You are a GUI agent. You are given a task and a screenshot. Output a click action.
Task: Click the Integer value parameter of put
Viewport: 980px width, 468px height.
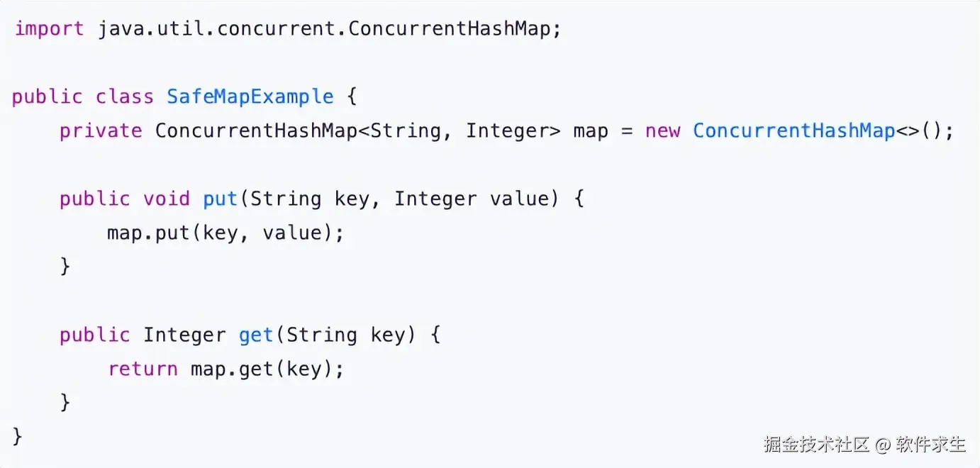[x=471, y=199]
